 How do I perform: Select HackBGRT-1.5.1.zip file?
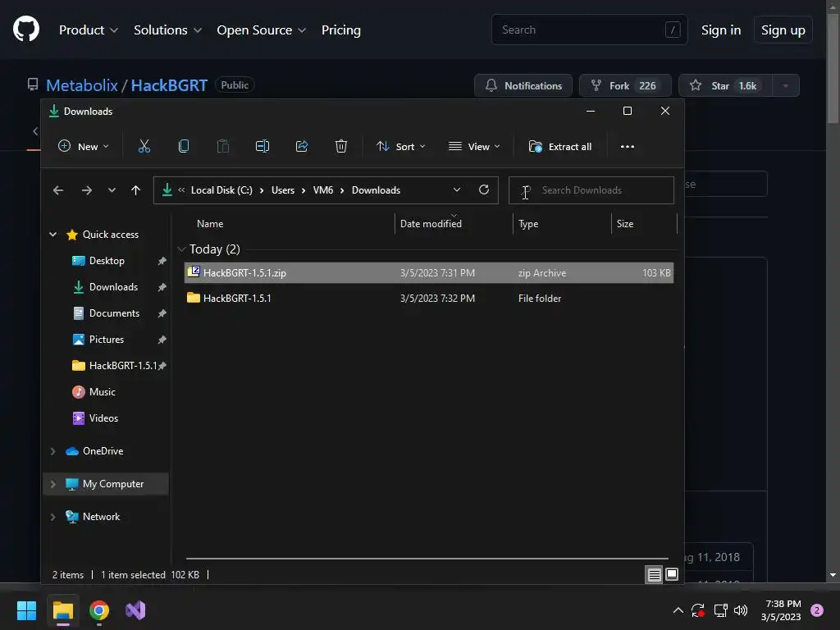pos(428,272)
